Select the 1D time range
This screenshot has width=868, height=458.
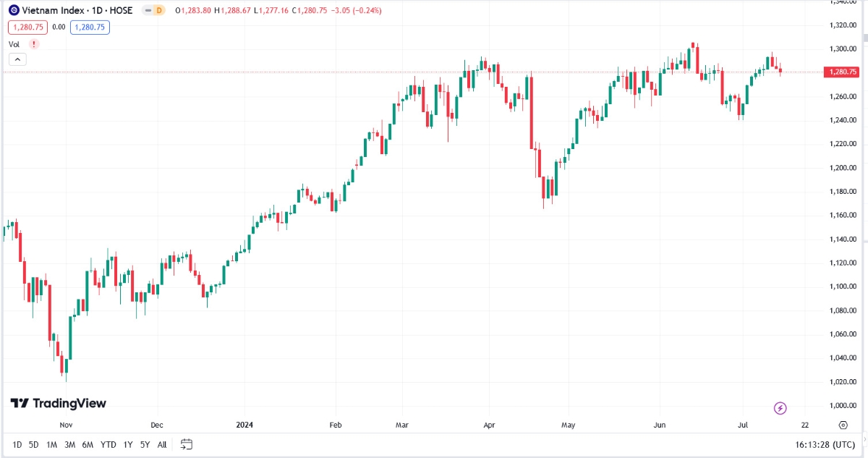(x=17, y=444)
